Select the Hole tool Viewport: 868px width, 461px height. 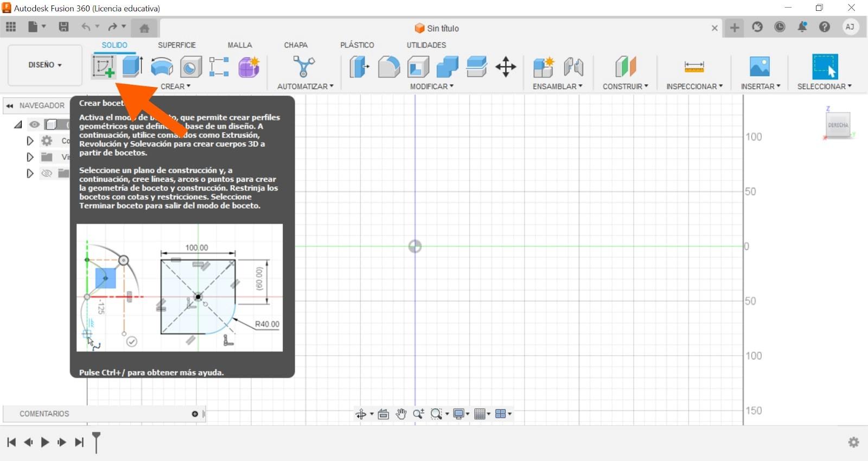point(190,67)
